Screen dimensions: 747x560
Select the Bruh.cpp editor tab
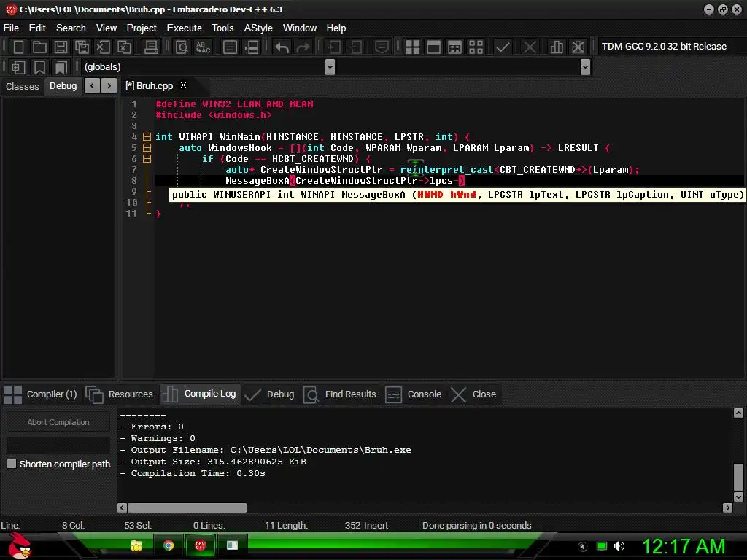tap(149, 86)
